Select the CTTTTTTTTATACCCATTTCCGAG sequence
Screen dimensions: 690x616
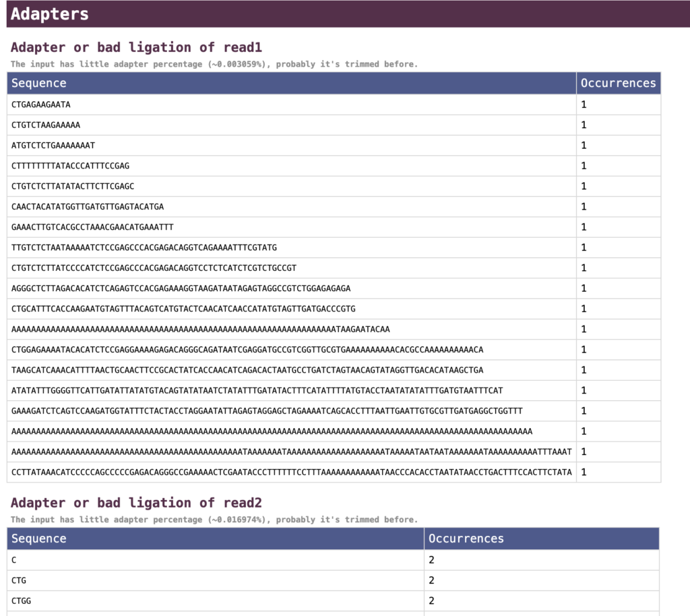70,166
